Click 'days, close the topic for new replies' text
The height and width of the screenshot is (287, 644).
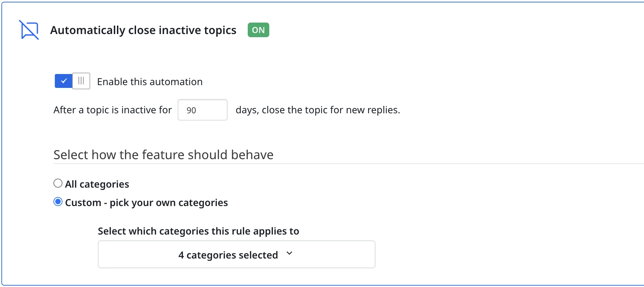(317, 110)
